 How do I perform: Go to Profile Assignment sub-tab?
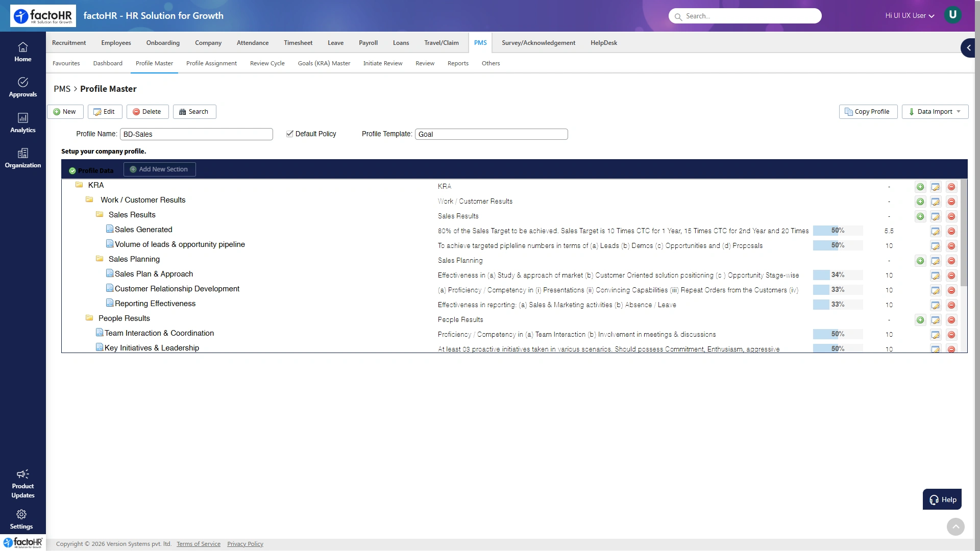pos(211,63)
